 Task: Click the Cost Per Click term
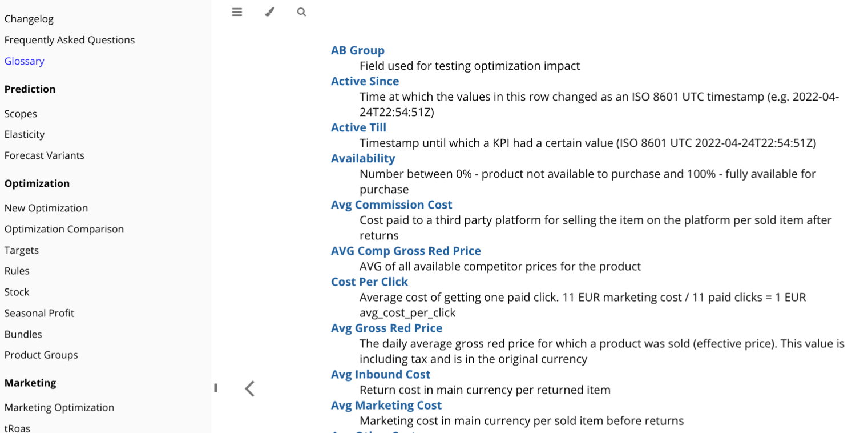(370, 282)
